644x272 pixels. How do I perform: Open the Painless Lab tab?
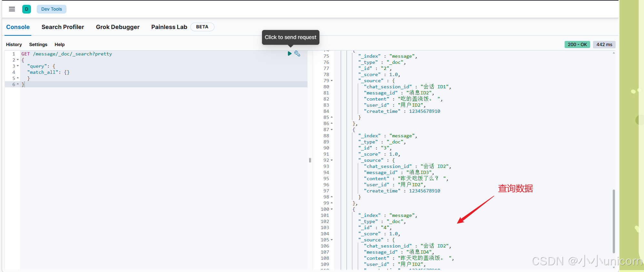[169, 27]
